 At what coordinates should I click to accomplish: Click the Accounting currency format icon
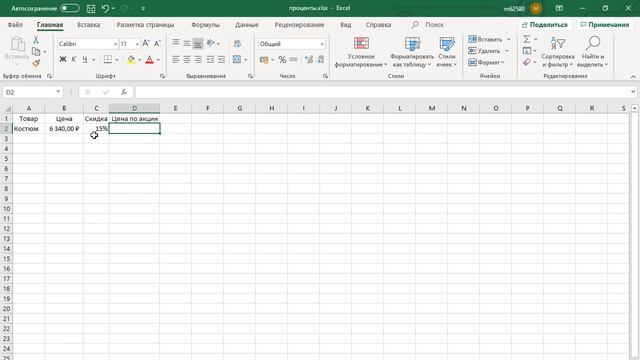point(264,60)
